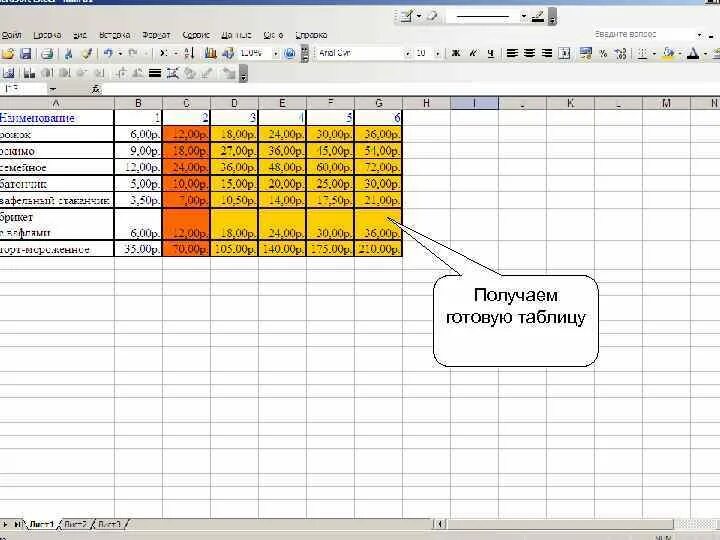Screen dimensions: 720x540
Task: Open the Формат menu
Action: tap(156, 35)
